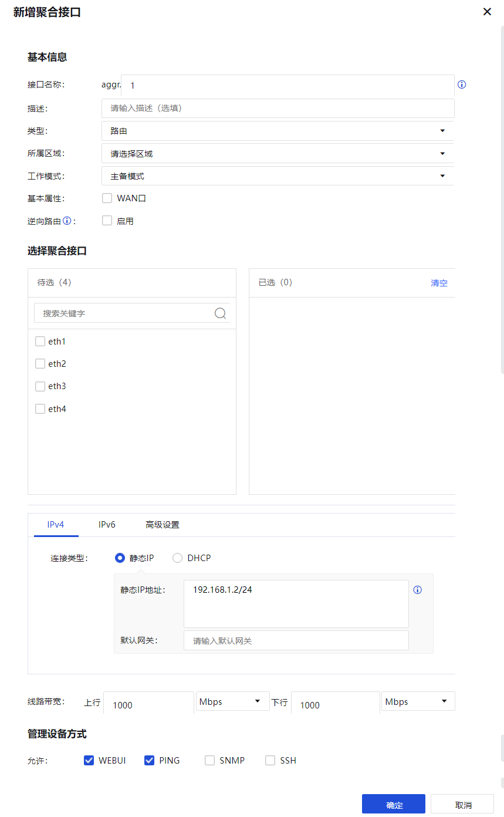Screen dimensions: 504x817
Task: Click 清空 to clear selected interfaces
Action: (439, 283)
